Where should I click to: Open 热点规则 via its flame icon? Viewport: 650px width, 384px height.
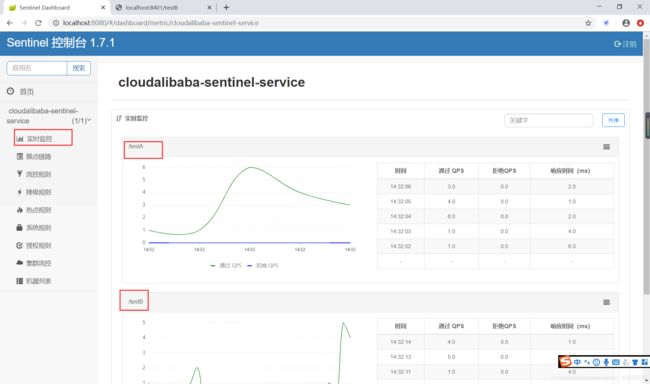pos(19,210)
